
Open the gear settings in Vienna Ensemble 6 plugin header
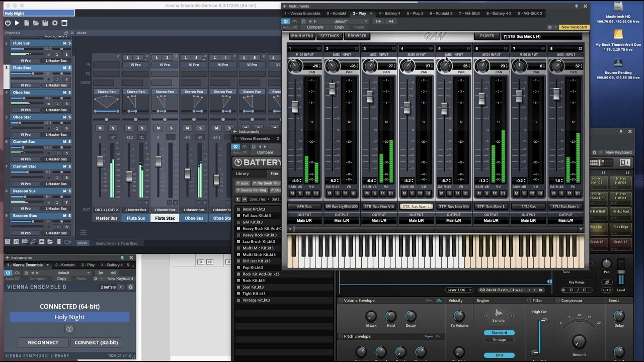pos(130,287)
